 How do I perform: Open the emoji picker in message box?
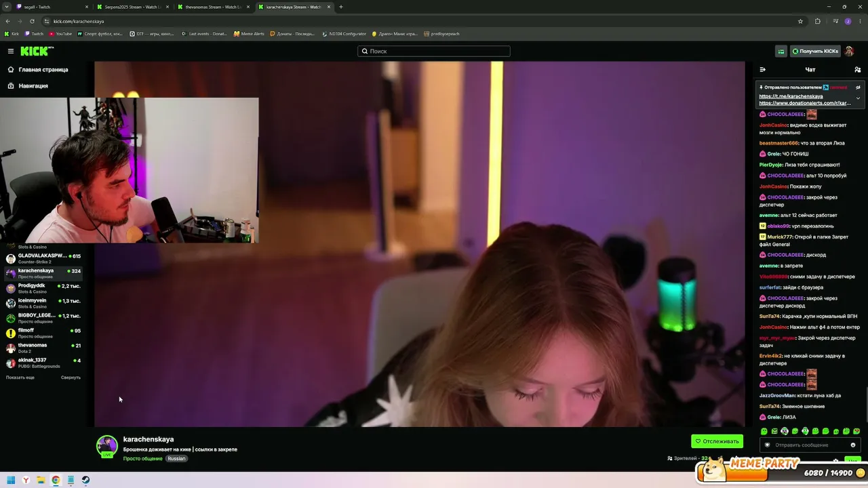[x=853, y=445]
